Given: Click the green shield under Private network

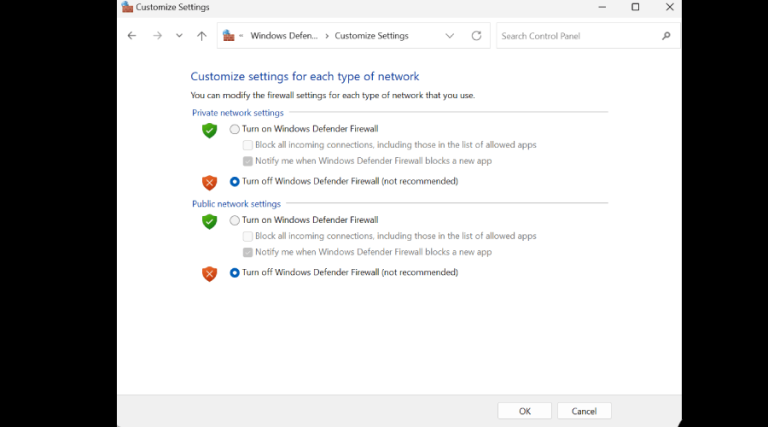Looking at the screenshot, I should pos(209,130).
